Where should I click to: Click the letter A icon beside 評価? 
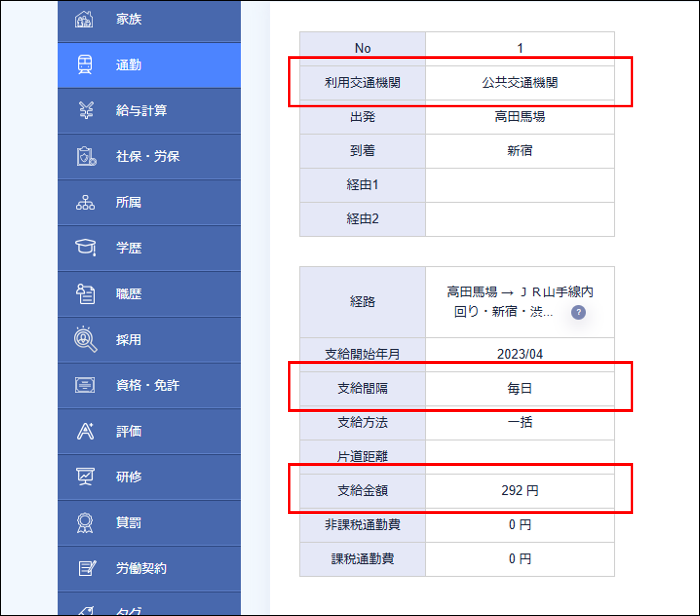coord(85,431)
